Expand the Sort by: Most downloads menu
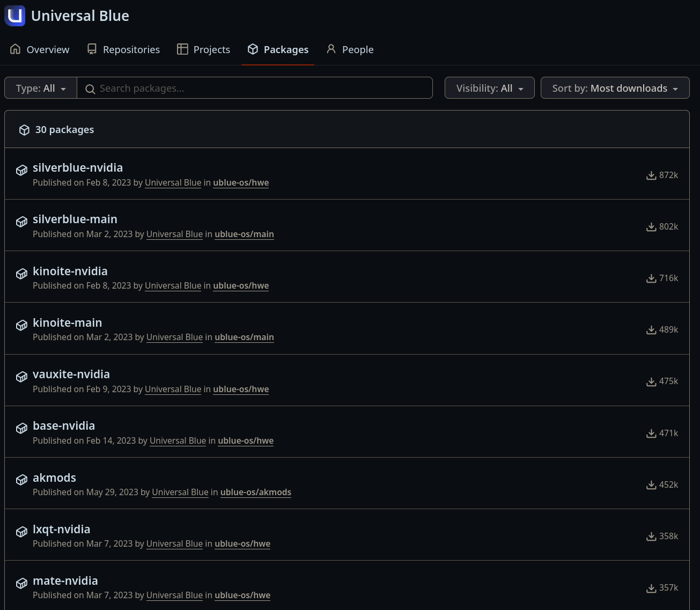The height and width of the screenshot is (610, 700). pyautogui.click(x=615, y=88)
